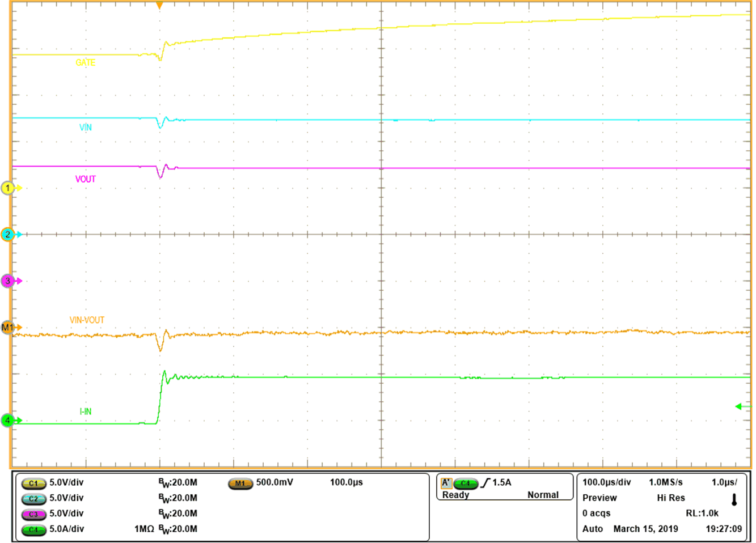Toggle the channel 1 display marker
Viewport: 756px width, 543px height.
click(8, 188)
